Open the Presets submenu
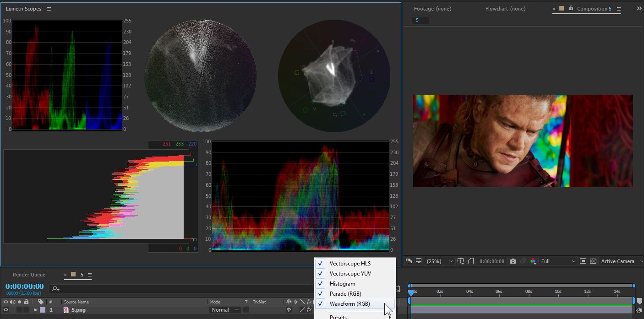The height and width of the screenshot is (319, 644). (355, 316)
